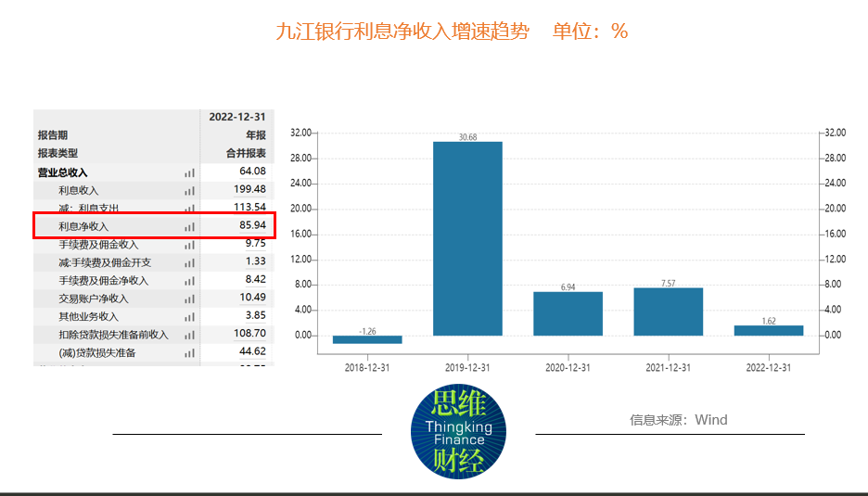868x496 pixels.
Task: Click the value 64.08 cell
Action: 252,172
